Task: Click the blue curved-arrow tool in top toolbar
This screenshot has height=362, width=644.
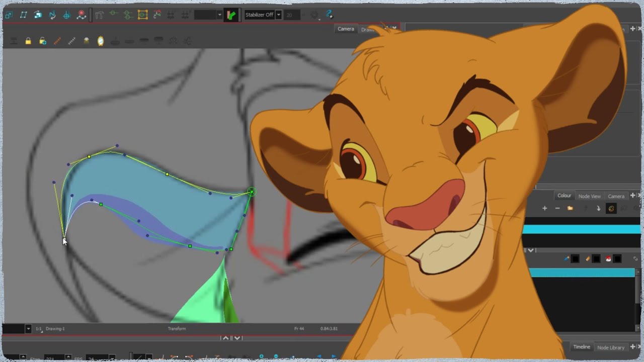Action: coord(52,15)
